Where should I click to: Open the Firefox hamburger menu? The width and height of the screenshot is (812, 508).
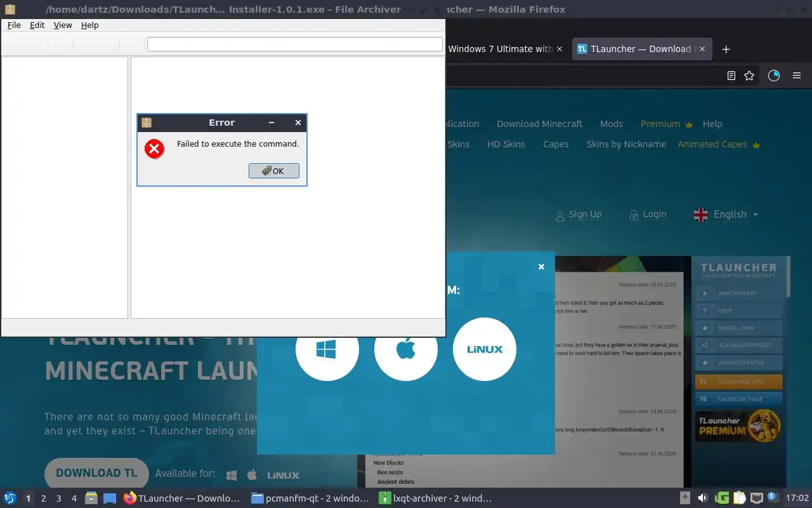(797, 76)
